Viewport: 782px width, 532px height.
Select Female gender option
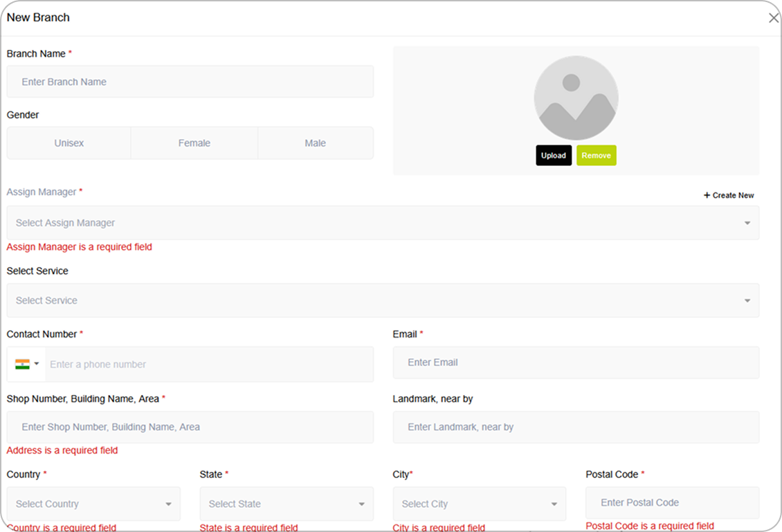pyautogui.click(x=194, y=143)
